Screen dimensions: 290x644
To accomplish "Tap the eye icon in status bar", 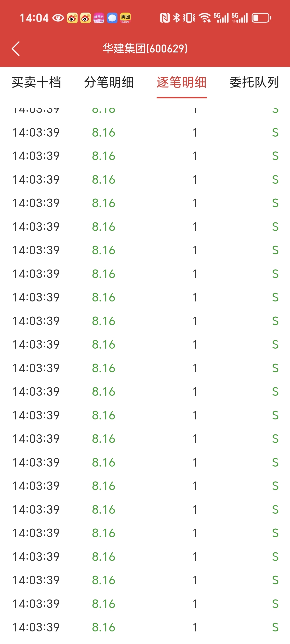I will [58, 18].
